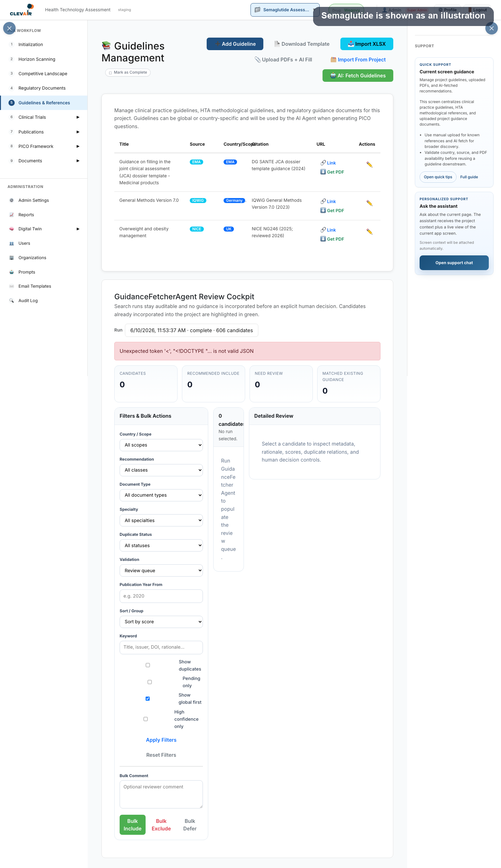Edit the Overweight and obesity management pencil
This screenshot has width=501, height=868.
[x=369, y=232]
